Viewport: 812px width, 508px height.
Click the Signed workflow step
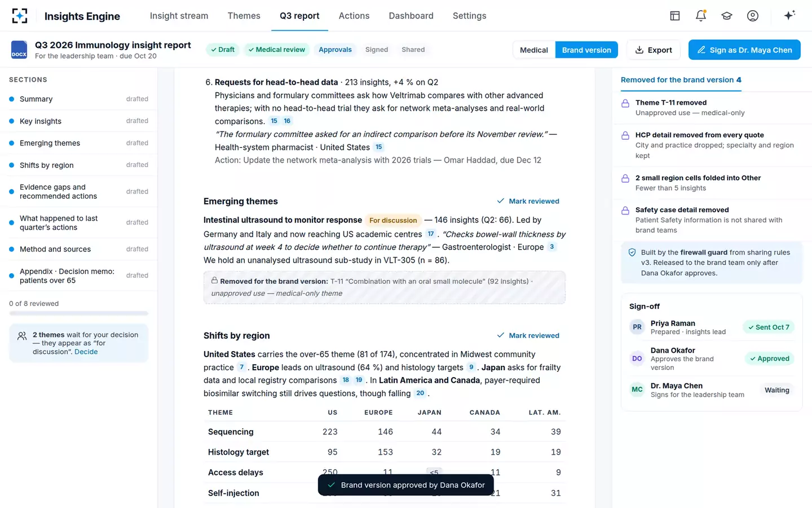point(377,50)
